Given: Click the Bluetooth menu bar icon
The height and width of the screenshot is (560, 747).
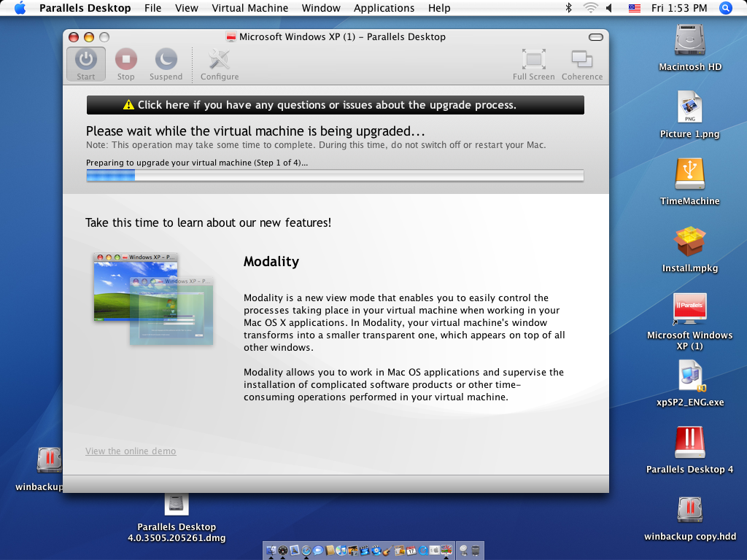Looking at the screenshot, I should tap(568, 8).
